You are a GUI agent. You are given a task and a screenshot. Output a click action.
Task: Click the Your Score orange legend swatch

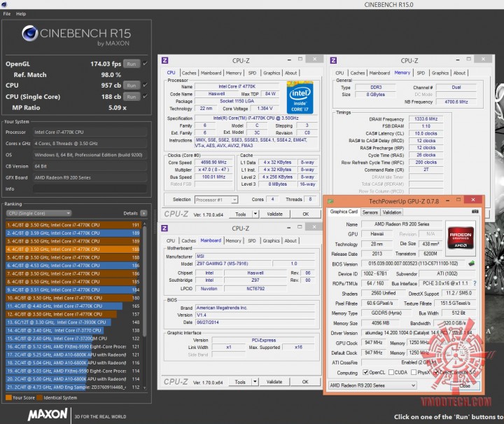pos(8,397)
